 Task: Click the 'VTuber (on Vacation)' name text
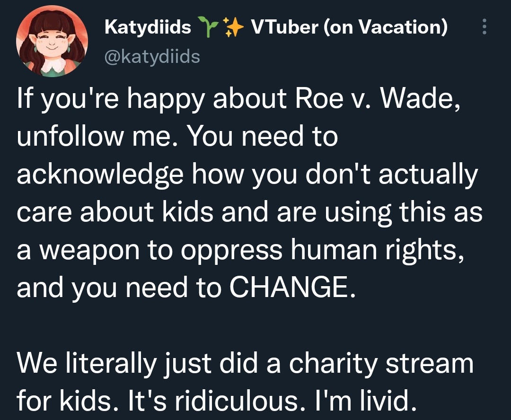pos(349,27)
